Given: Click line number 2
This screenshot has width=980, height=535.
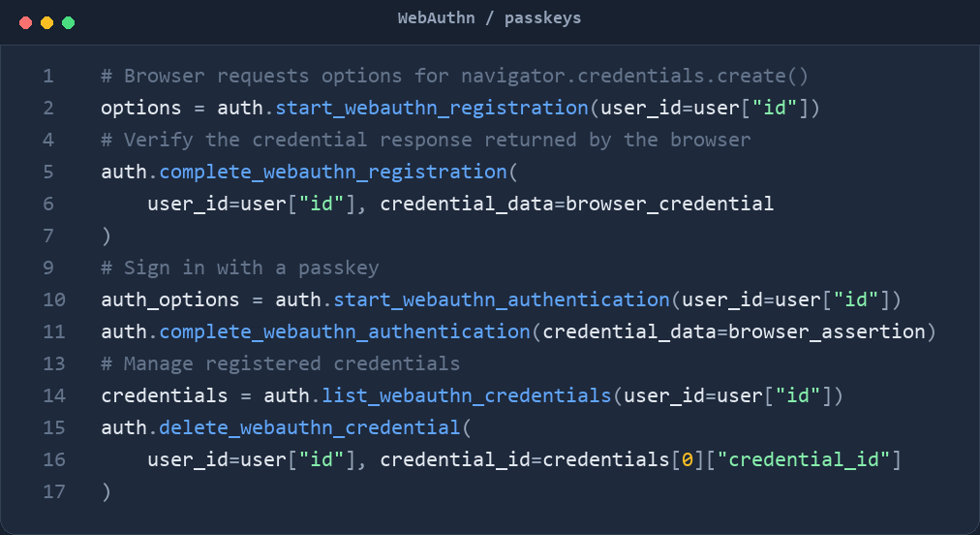Looking at the screenshot, I should [x=48, y=109].
